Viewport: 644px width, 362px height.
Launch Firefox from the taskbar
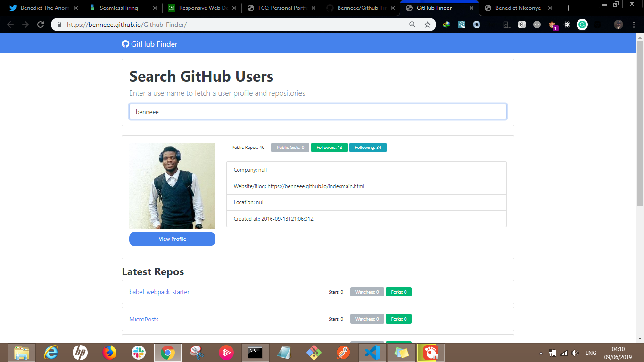(109, 353)
